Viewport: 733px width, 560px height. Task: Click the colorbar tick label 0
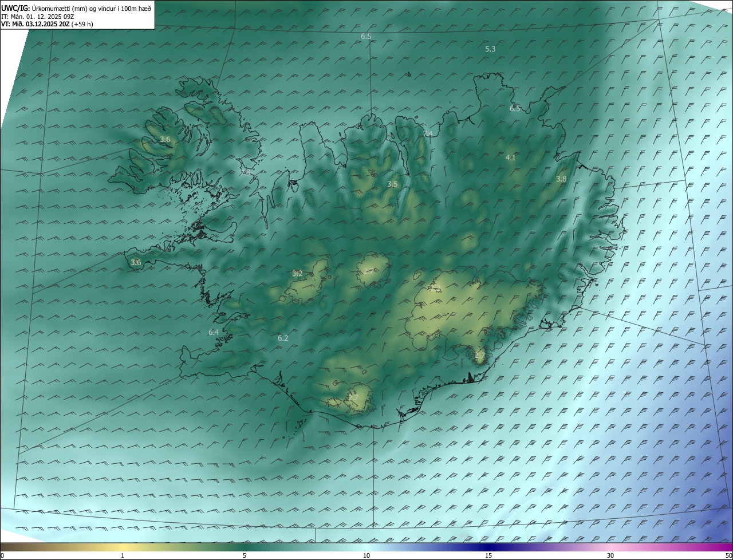click(x=2, y=556)
